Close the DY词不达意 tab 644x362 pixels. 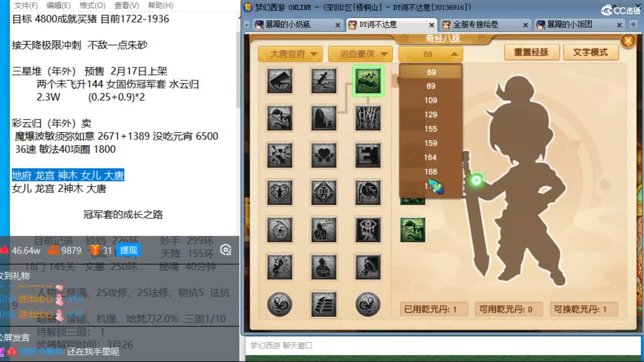click(x=432, y=25)
